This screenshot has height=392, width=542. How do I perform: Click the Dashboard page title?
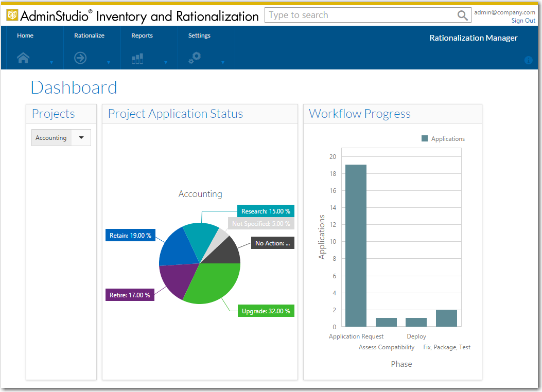[74, 87]
